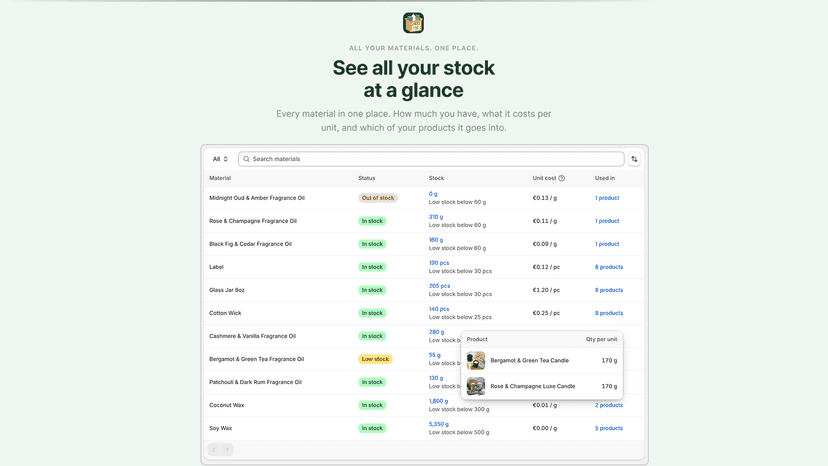This screenshot has width=828, height=466.
Task: Open Midnight Oud & Amber 1 product link
Action: 607,198
